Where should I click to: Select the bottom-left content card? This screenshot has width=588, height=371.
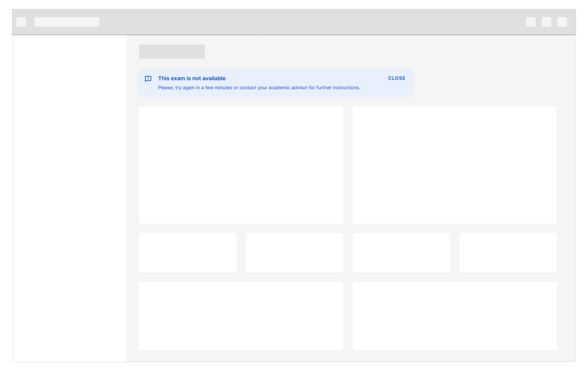pos(241,316)
